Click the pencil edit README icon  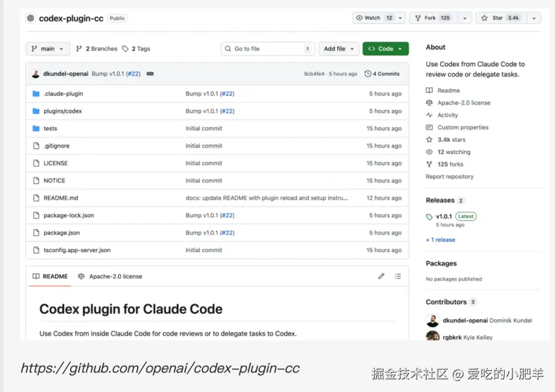pos(381,276)
